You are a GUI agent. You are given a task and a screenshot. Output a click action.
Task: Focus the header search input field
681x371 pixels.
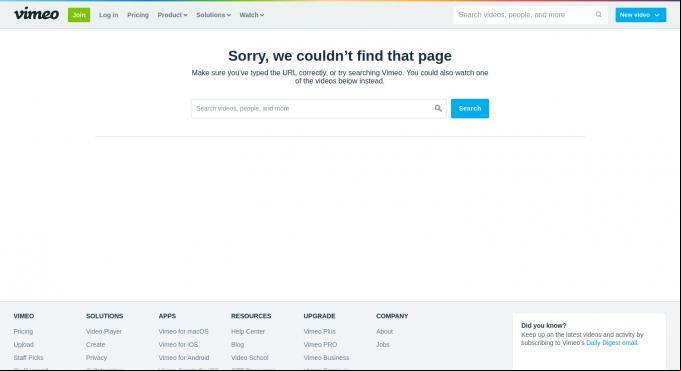click(x=526, y=15)
